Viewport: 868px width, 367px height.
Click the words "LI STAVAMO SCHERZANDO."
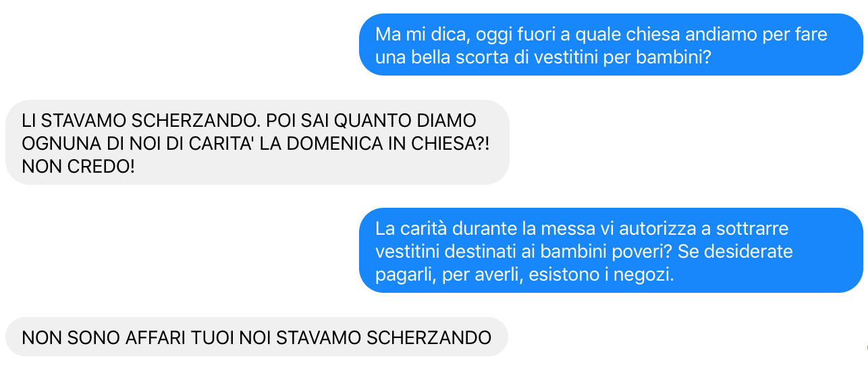(x=141, y=121)
